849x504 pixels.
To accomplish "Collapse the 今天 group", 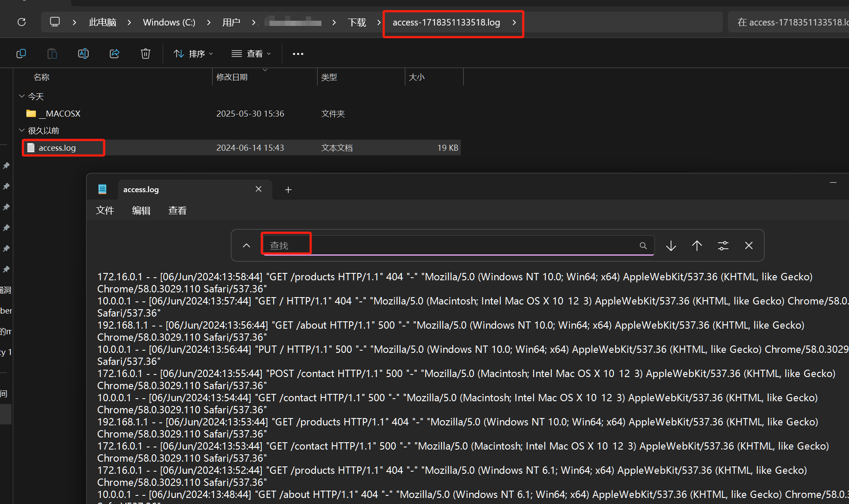I will 22,96.
